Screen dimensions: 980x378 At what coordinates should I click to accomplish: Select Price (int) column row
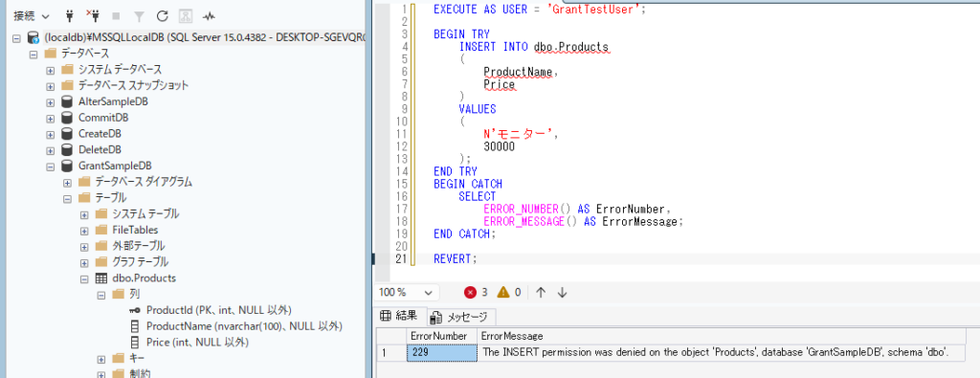point(197,343)
